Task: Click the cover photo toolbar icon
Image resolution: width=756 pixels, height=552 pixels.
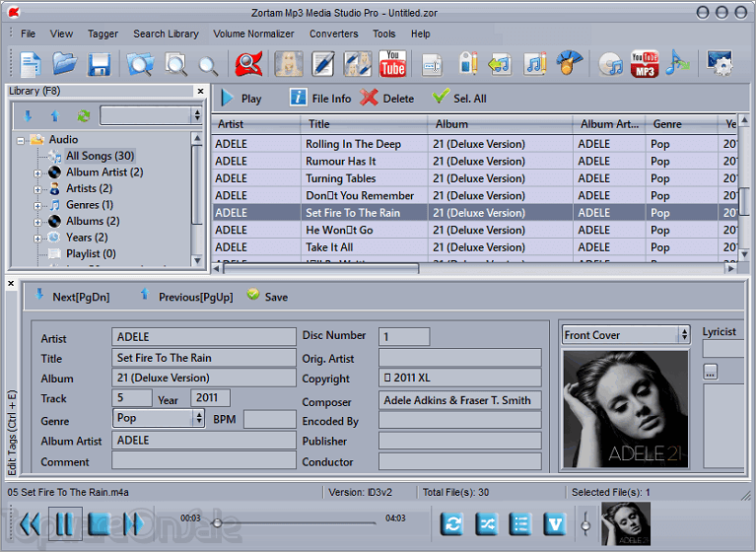Action: (x=289, y=64)
